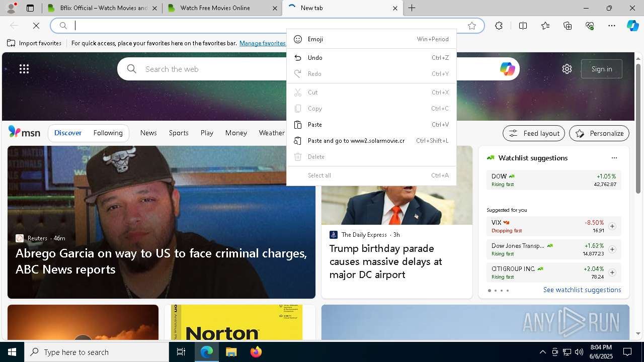Open Task View on taskbar
The image size is (644, 362).
tap(181, 352)
